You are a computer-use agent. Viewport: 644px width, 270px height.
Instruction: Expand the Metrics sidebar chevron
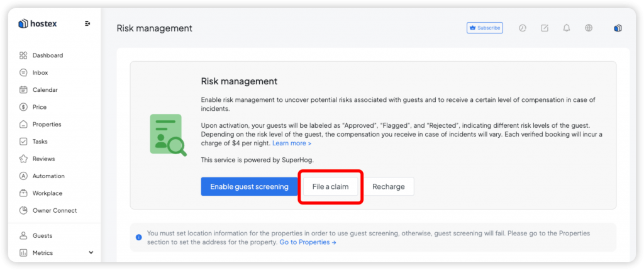pos(91,252)
